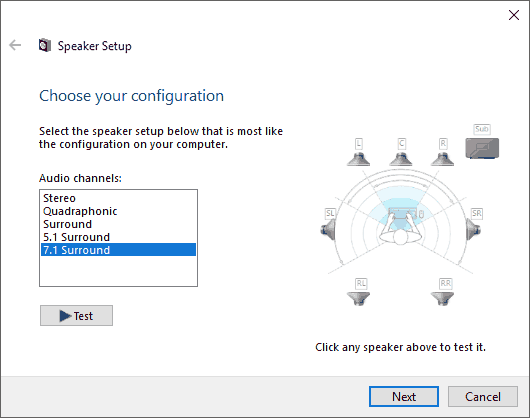Proceed with the Next button
Image resolution: width=530 pixels, height=418 pixels.
tap(404, 396)
